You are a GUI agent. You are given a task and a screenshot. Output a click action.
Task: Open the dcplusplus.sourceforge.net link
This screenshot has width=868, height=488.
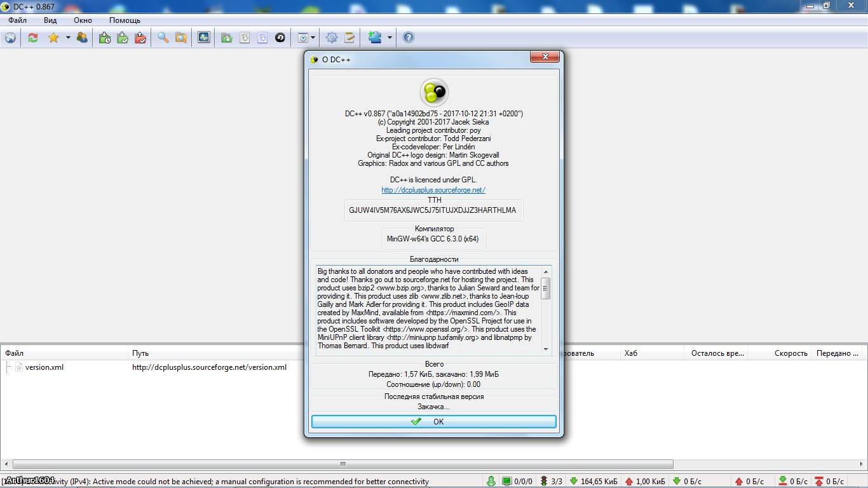[433, 190]
